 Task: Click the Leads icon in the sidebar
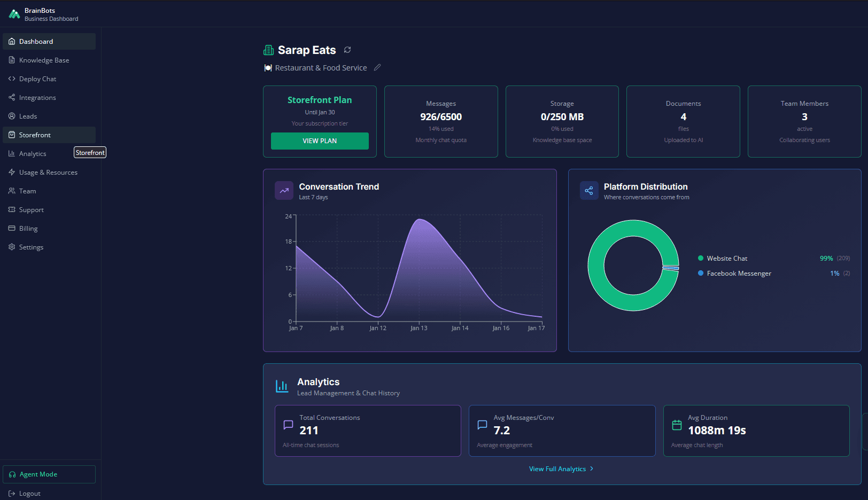click(x=11, y=116)
